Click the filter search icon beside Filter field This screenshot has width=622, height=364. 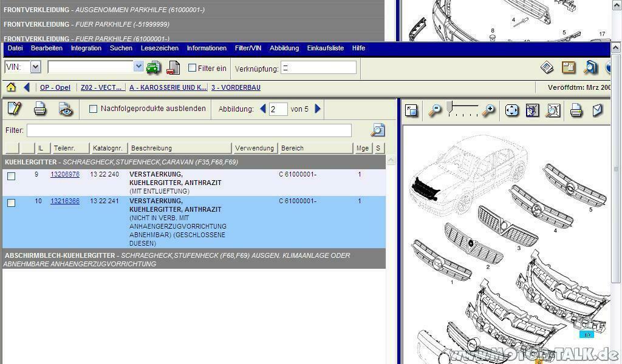(378, 130)
